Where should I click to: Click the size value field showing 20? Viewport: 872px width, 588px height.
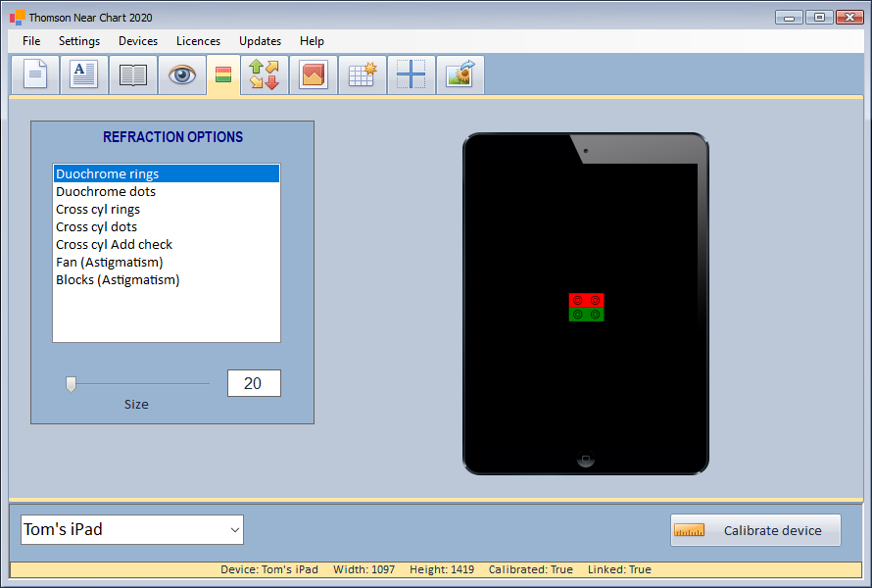[254, 383]
